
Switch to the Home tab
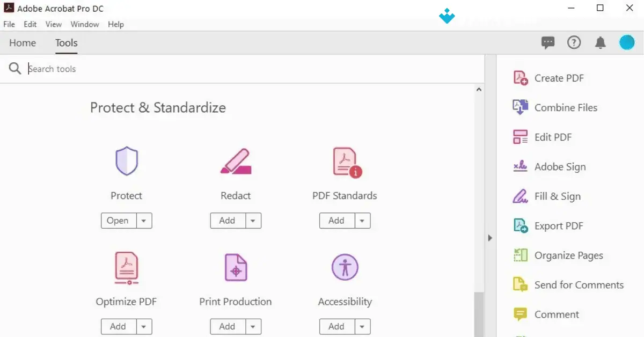click(22, 43)
